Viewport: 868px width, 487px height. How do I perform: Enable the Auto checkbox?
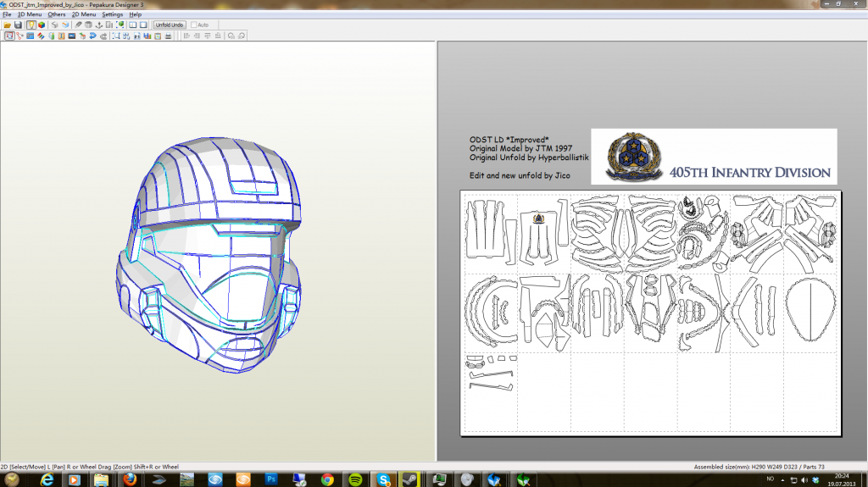click(194, 25)
